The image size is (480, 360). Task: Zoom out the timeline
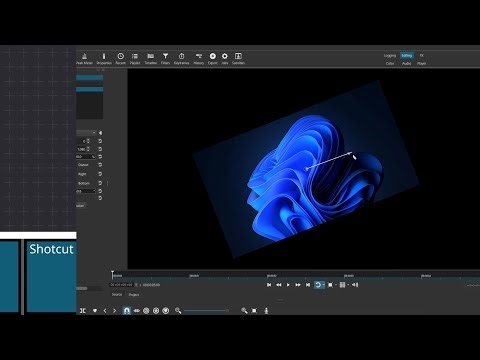178,311
